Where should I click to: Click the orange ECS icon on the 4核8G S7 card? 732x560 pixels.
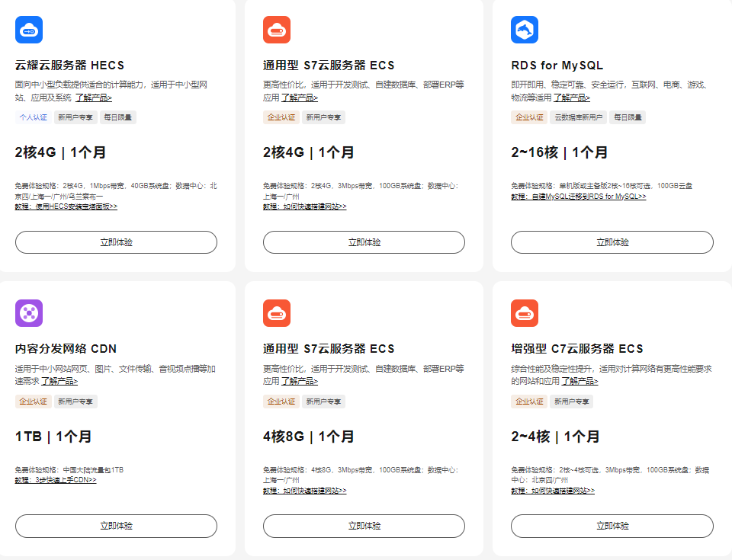click(277, 313)
